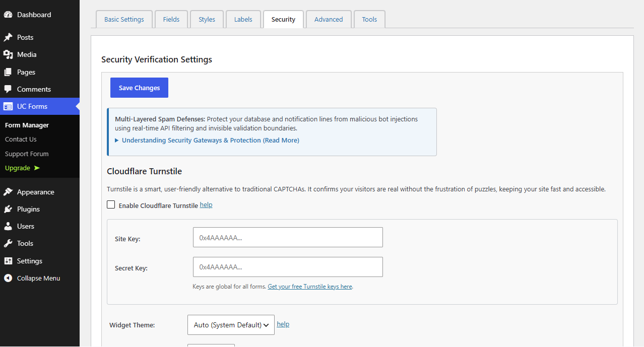Open the Styles tab
The width and height of the screenshot is (644, 347).
tap(207, 19)
